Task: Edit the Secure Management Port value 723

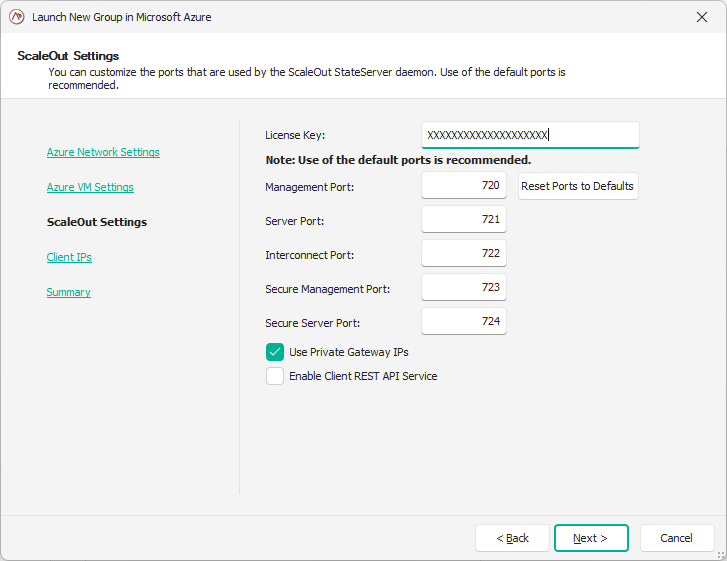Action: pyautogui.click(x=464, y=287)
